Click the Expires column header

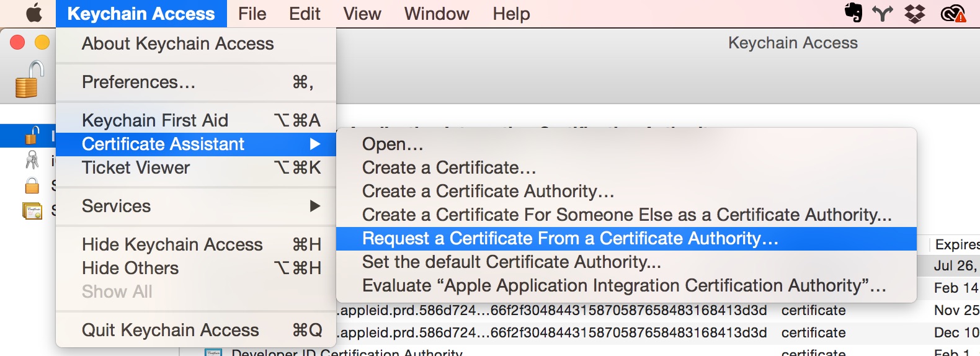(955, 244)
